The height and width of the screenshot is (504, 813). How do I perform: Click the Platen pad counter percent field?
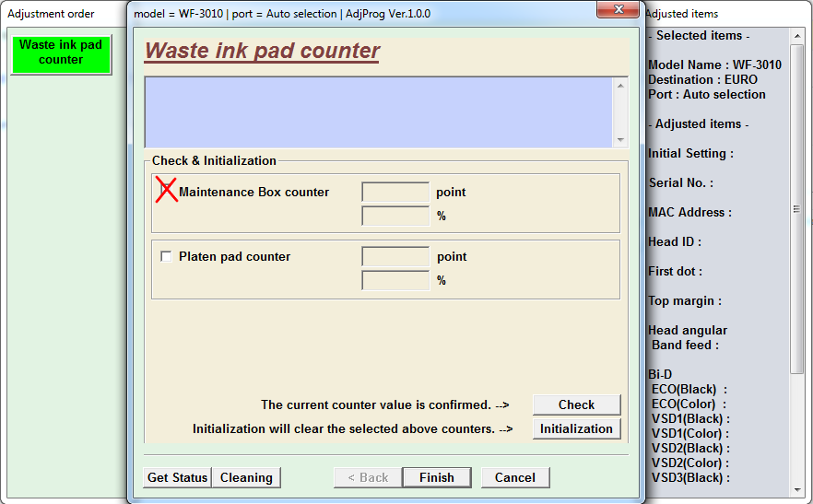pos(395,281)
